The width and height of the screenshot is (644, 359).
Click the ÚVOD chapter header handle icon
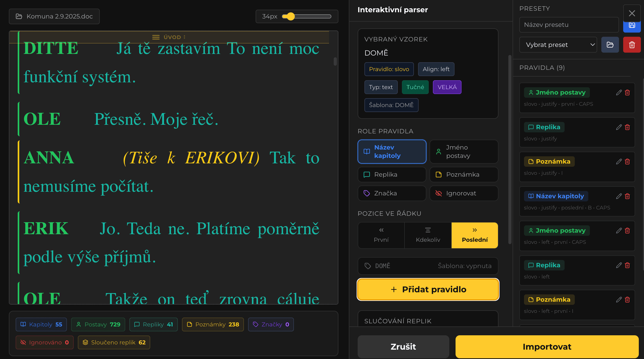(156, 37)
